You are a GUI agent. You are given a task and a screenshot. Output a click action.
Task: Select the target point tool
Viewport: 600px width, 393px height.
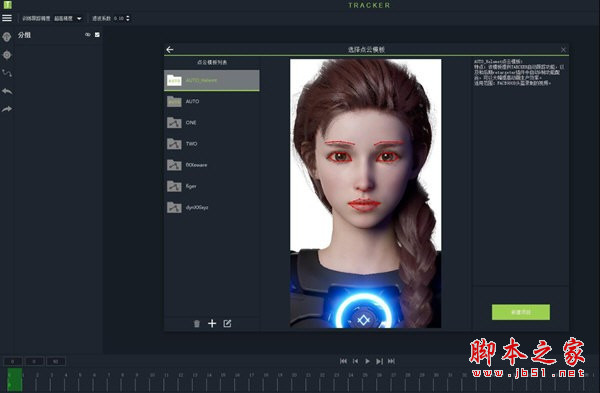(x=7, y=55)
